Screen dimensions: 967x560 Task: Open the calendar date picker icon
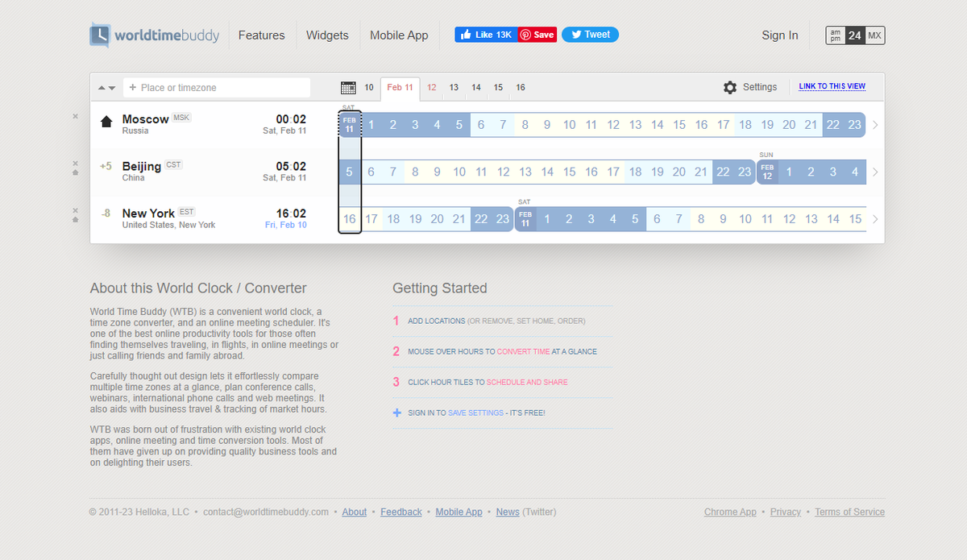tap(348, 88)
